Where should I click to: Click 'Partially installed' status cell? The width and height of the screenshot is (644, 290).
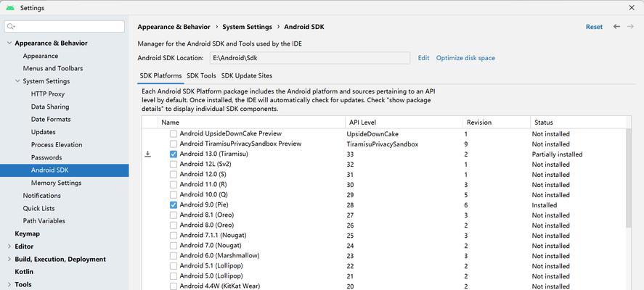coord(557,154)
